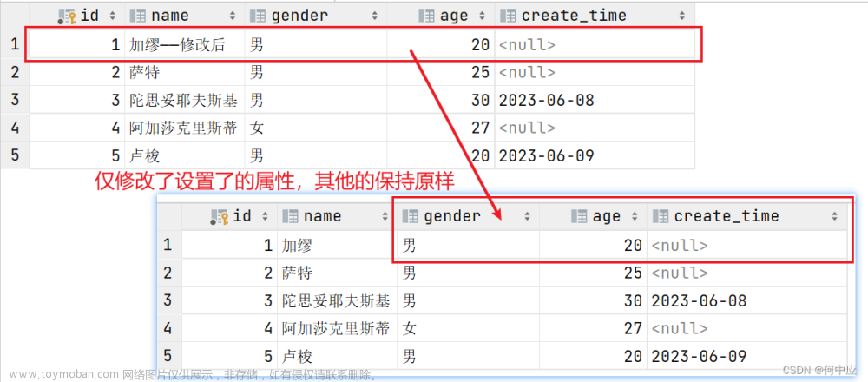Screen dimensions: 868x382
Task: Select row number 2 in the lower table gutter
Action: pyautogui.click(x=169, y=273)
